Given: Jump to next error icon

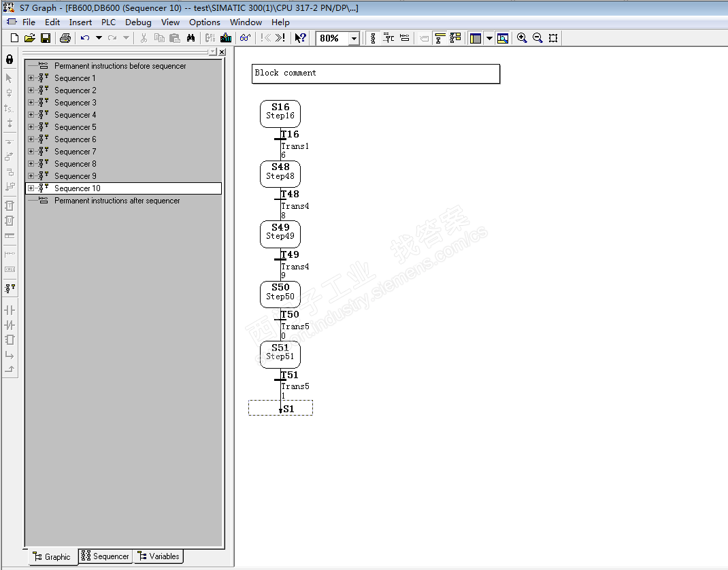Looking at the screenshot, I should pos(280,38).
